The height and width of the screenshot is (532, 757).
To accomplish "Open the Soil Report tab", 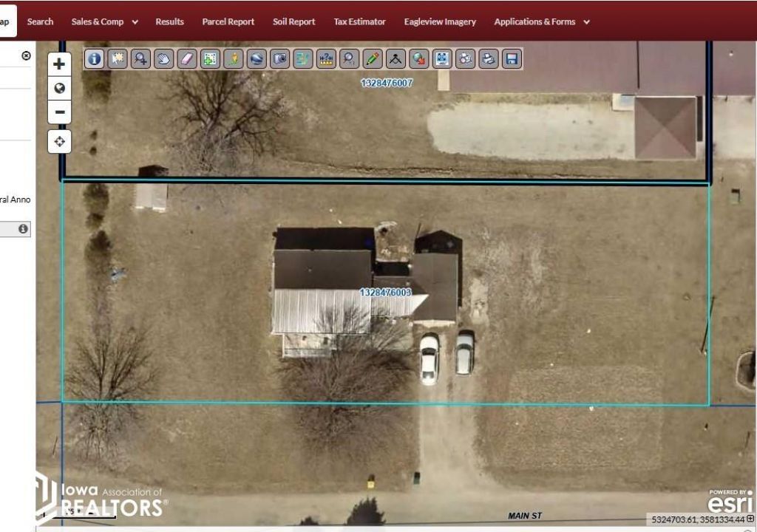I will click(x=293, y=21).
